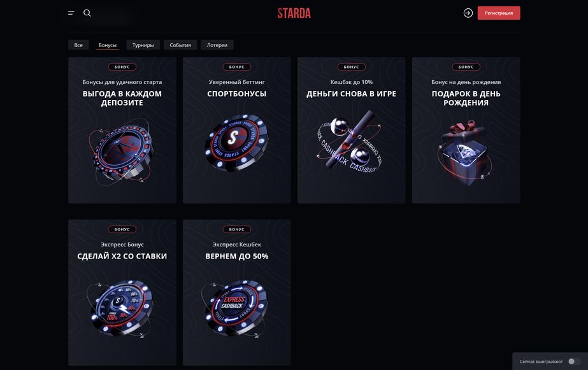Click the STARDA logo

[294, 13]
